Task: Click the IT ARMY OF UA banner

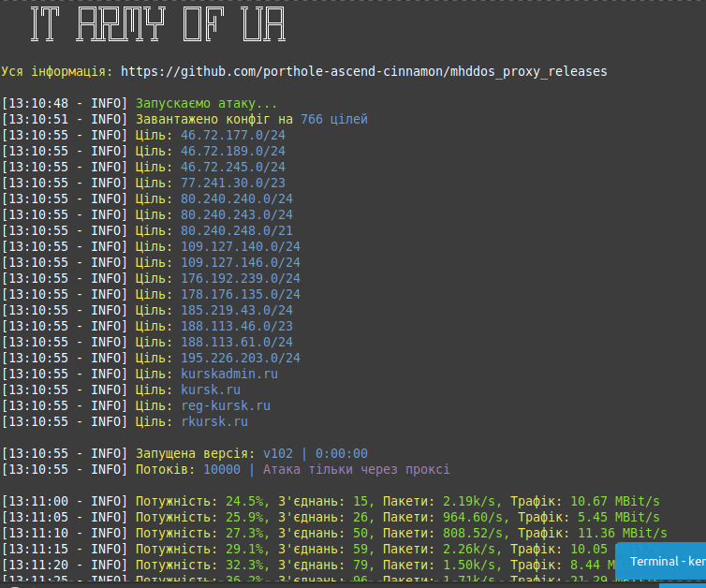Action: coord(157,27)
